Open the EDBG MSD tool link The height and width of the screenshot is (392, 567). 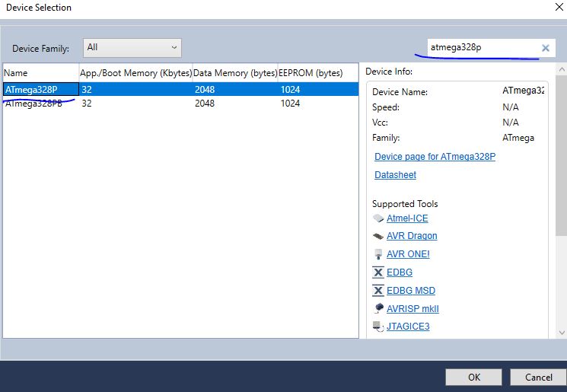click(411, 290)
